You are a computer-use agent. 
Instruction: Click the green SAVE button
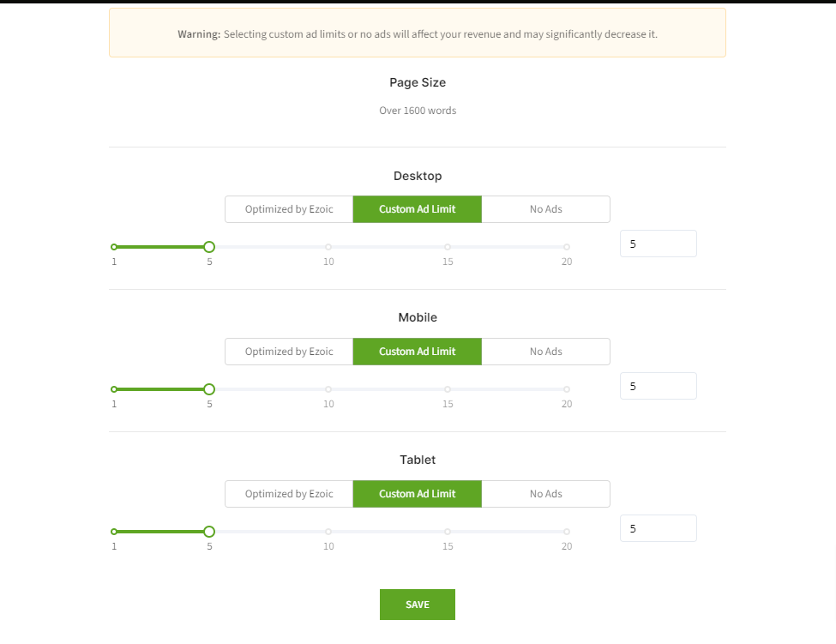tap(418, 605)
